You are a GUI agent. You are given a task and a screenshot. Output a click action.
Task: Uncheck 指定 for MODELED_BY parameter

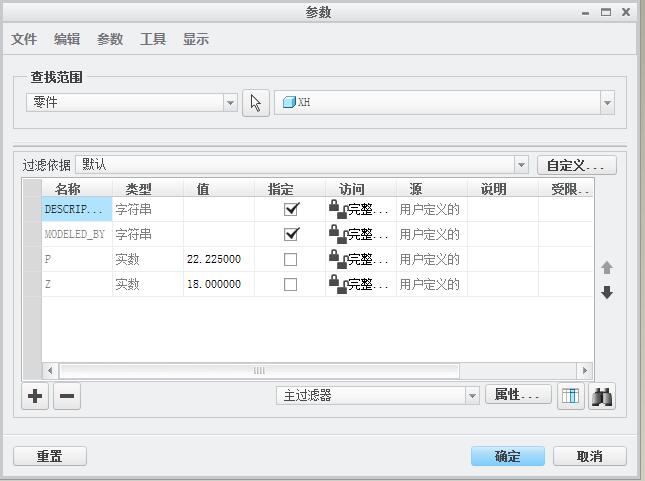291,234
